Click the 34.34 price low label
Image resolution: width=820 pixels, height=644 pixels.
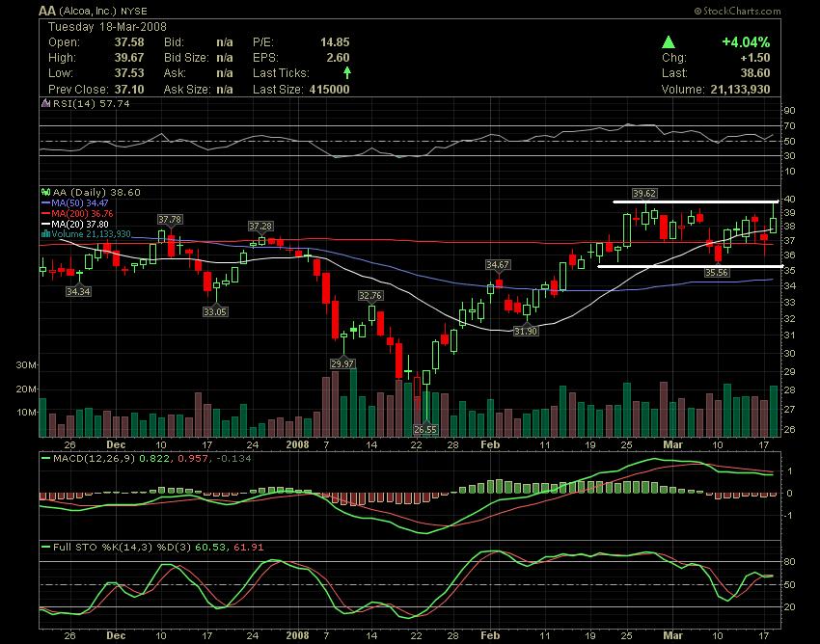click(78, 292)
